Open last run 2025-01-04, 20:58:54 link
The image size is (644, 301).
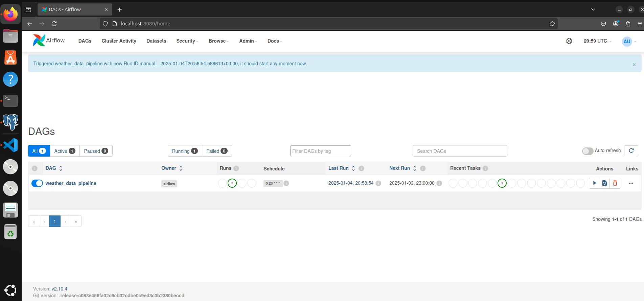[351, 183]
